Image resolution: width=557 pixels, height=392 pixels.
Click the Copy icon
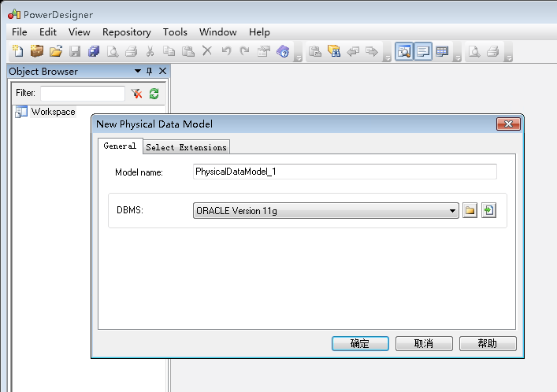click(x=169, y=51)
